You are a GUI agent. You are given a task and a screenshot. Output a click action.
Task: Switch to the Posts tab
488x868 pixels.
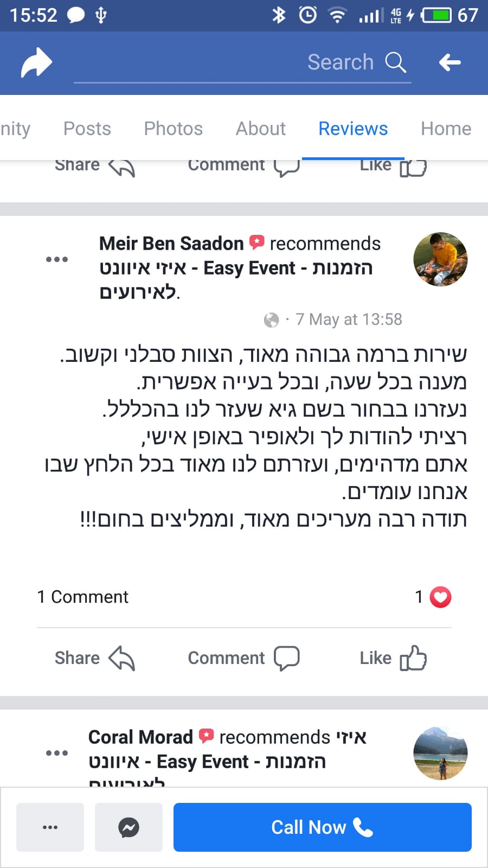pos(87,129)
